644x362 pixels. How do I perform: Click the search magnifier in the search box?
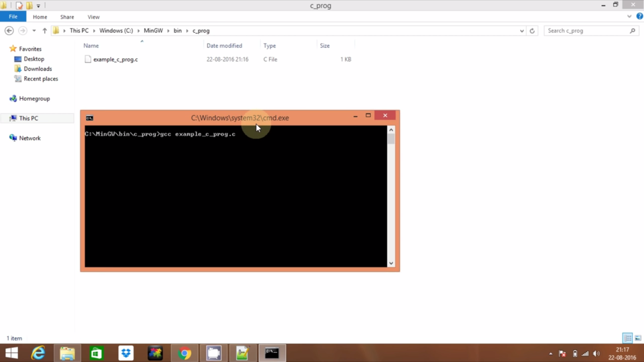coord(633,31)
